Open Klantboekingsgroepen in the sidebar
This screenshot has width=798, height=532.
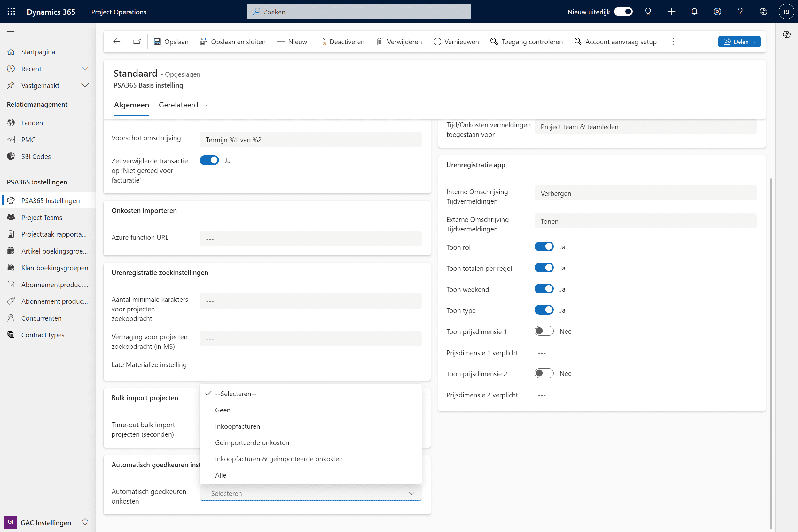[48, 267]
